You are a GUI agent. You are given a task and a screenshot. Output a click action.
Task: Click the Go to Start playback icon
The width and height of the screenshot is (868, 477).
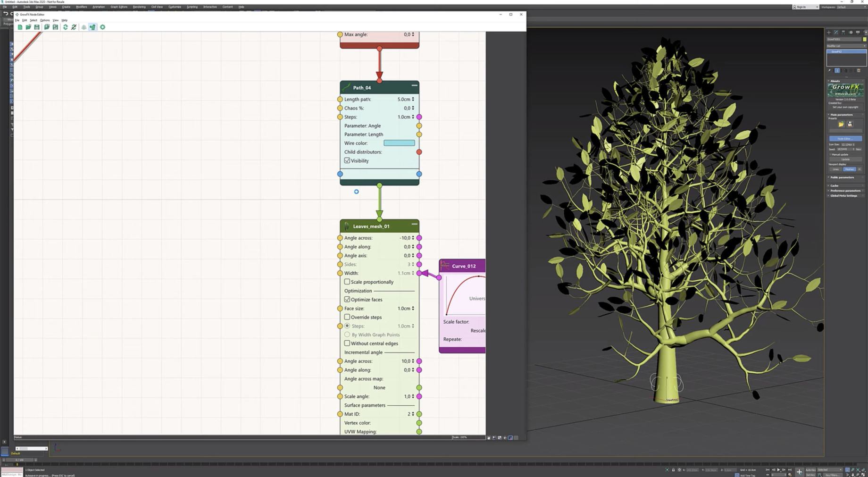(768, 470)
